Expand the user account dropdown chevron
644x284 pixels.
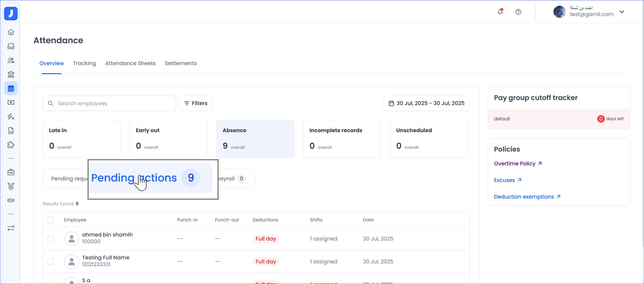click(x=622, y=12)
